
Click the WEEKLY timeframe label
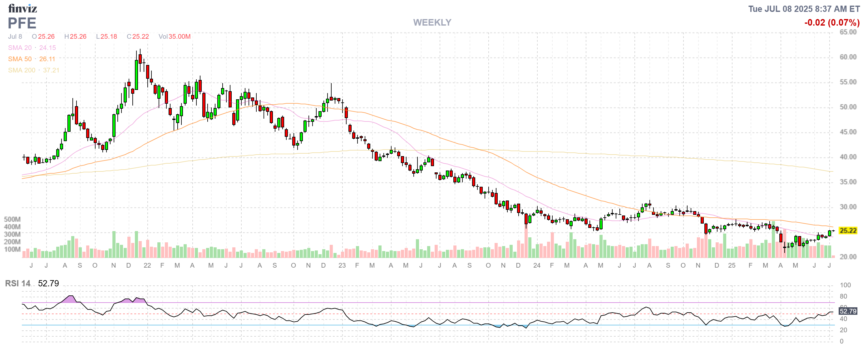[x=432, y=22]
